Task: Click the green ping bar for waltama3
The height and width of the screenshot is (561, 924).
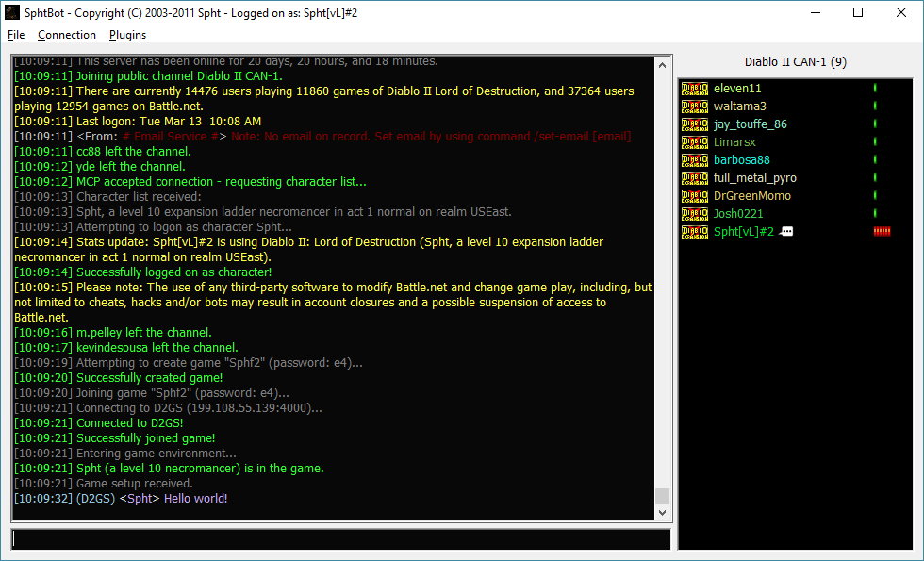Action: click(x=875, y=106)
